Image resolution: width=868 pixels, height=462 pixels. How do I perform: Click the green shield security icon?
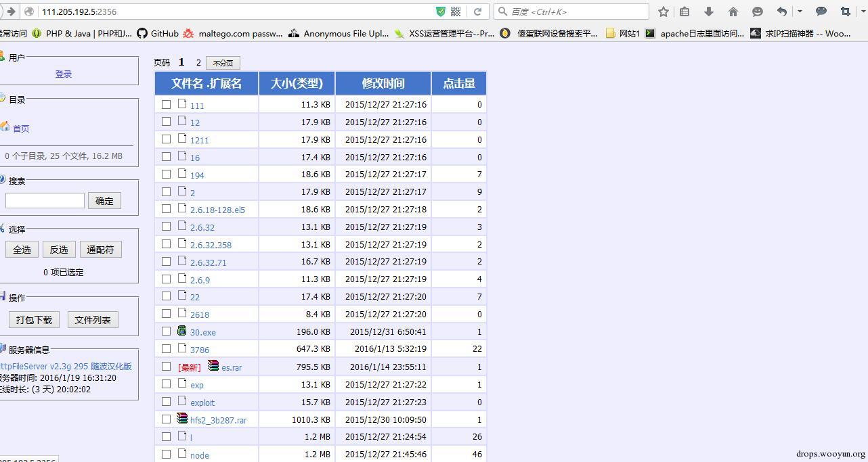440,11
